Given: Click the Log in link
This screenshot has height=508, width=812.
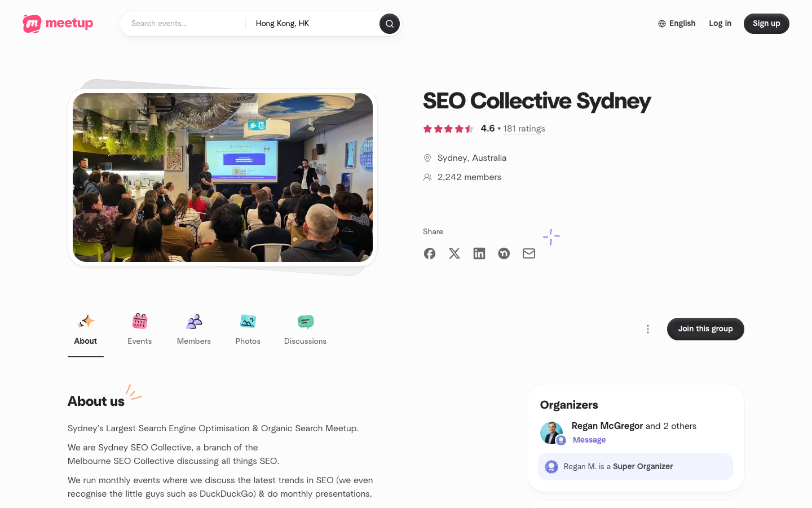Looking at the screenshot, I should [720, 24].
